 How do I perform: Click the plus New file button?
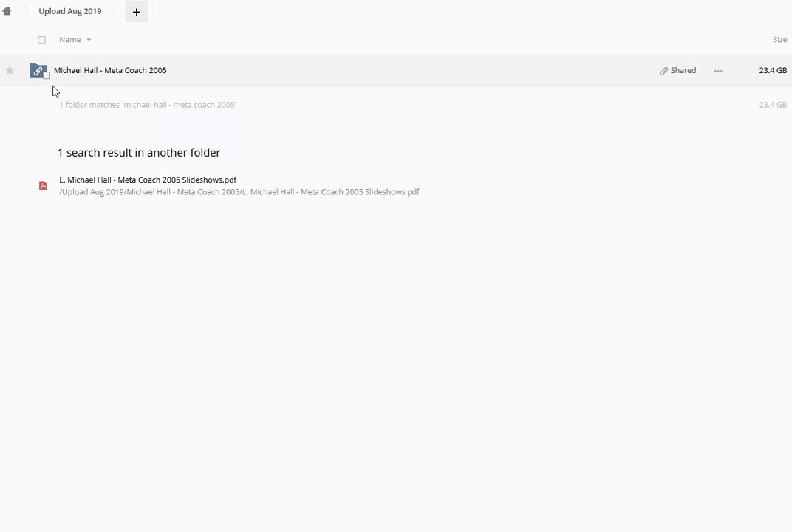tap(136, 12)
